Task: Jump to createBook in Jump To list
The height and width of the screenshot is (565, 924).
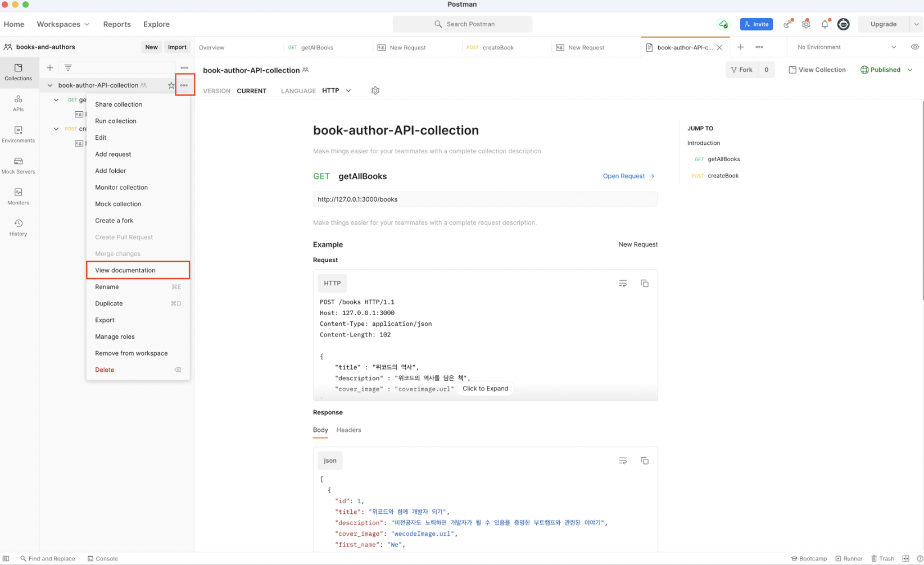Action: pos(723,176)
